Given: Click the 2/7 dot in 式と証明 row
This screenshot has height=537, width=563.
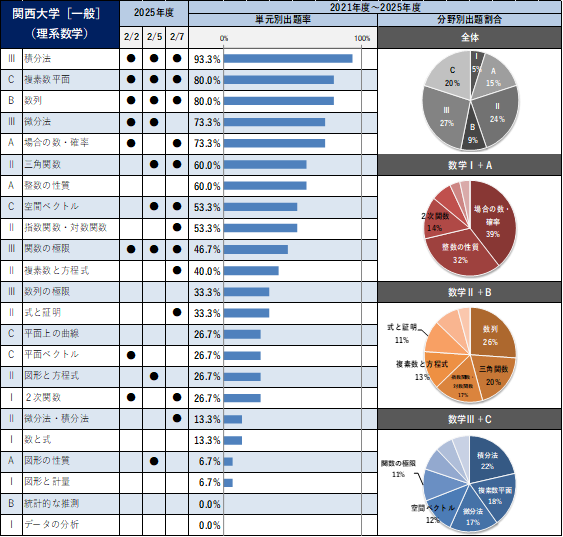Looking at the screenshot, I should 177,312.
